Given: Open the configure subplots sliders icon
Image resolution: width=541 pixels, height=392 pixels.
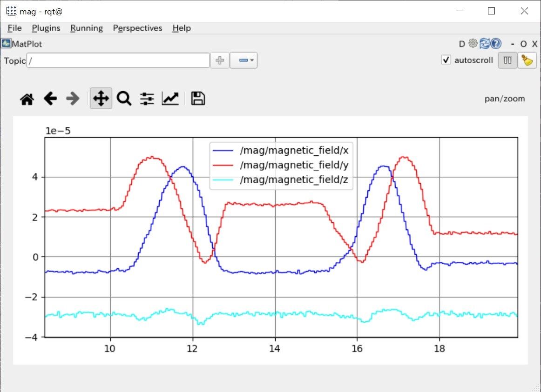Looking at the screenshot, I should [x=147, y=99].
